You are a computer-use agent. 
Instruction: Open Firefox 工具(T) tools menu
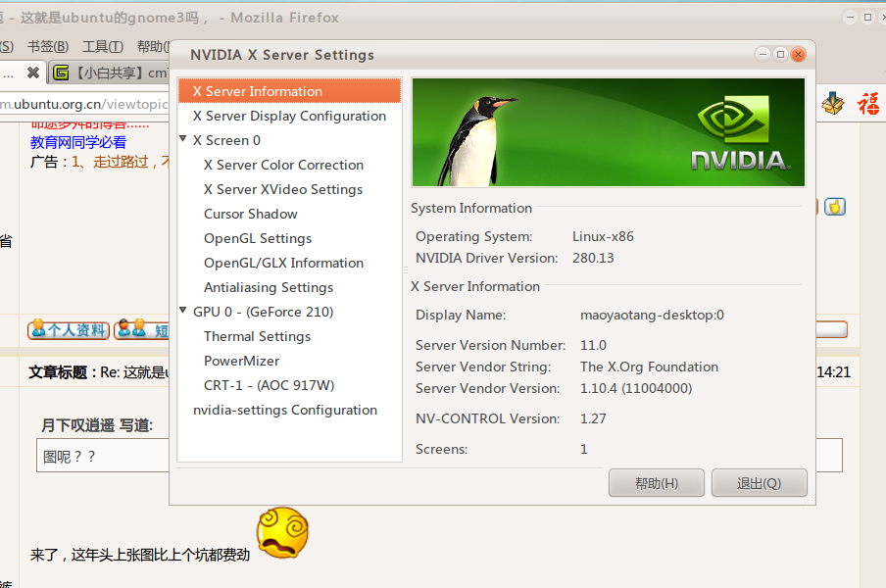point(102,46)
